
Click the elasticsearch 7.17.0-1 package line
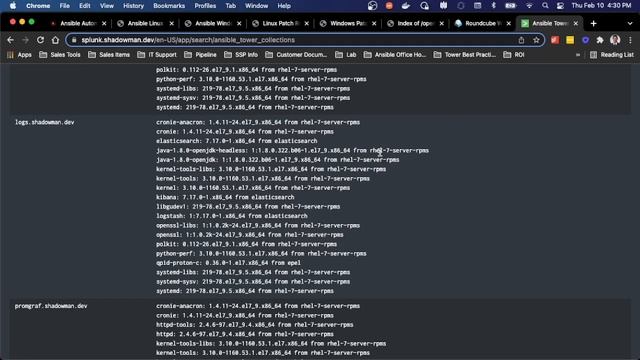[x=237, y=141]
